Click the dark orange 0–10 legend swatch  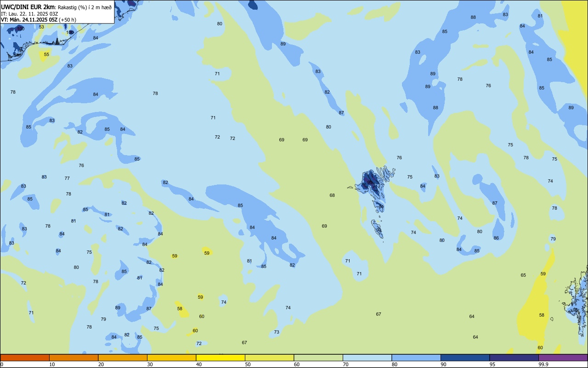[25, 357]
